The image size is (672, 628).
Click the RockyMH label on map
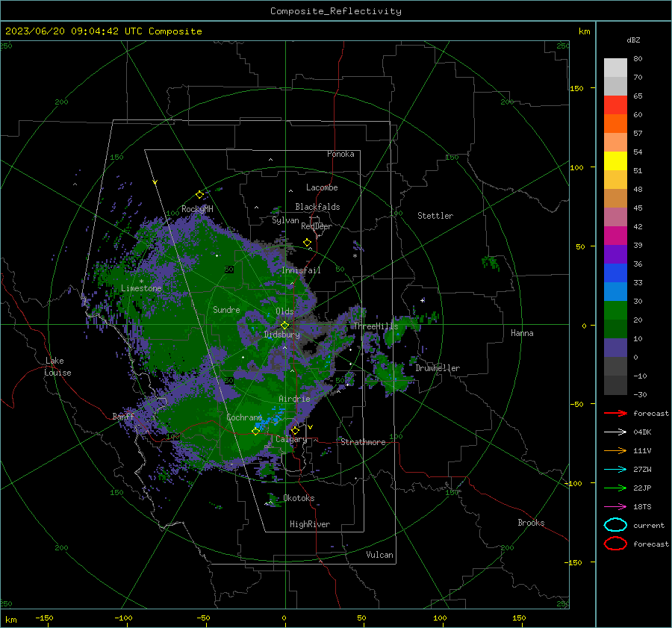tap(197, 209)
